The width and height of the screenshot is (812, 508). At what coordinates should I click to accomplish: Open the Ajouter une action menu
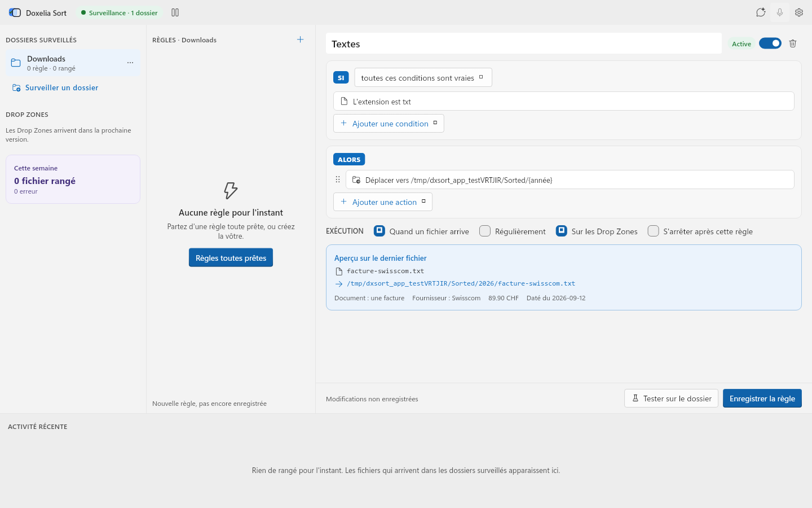[x=383, y=202]
